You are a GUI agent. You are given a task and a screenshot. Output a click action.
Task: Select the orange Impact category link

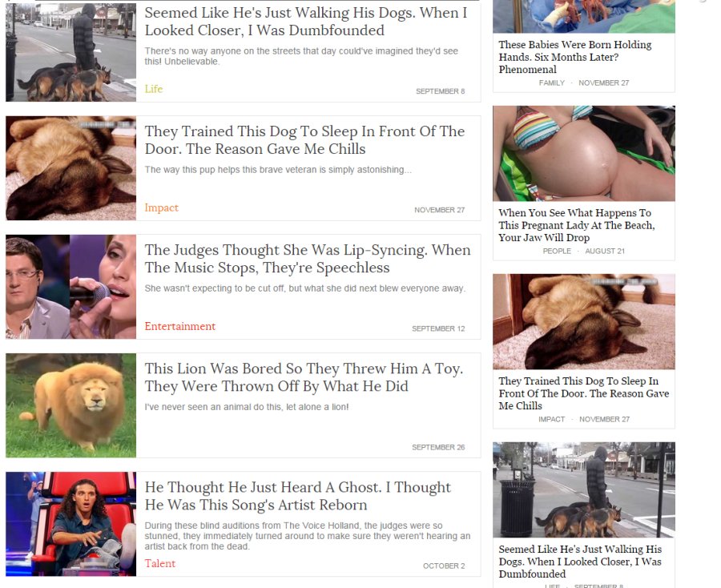pyautogui.click(x=161, y=207)
